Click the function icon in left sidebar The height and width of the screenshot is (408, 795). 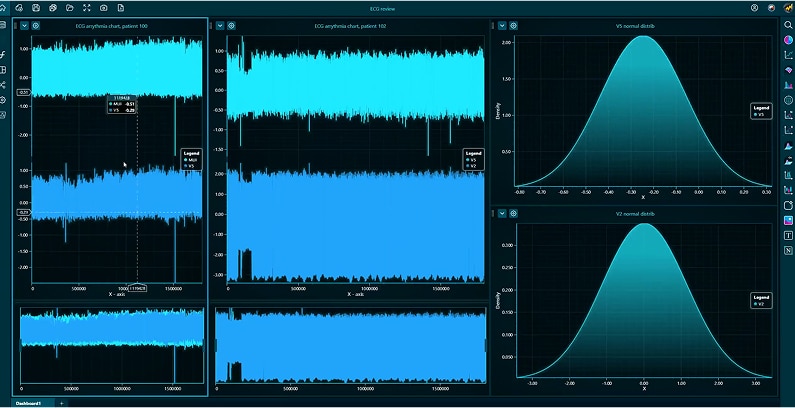[4, 54]
